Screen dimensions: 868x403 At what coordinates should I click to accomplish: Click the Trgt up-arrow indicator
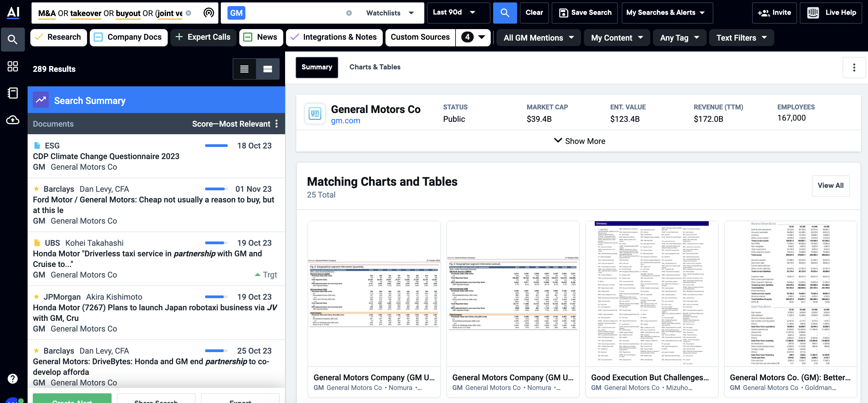257,275
